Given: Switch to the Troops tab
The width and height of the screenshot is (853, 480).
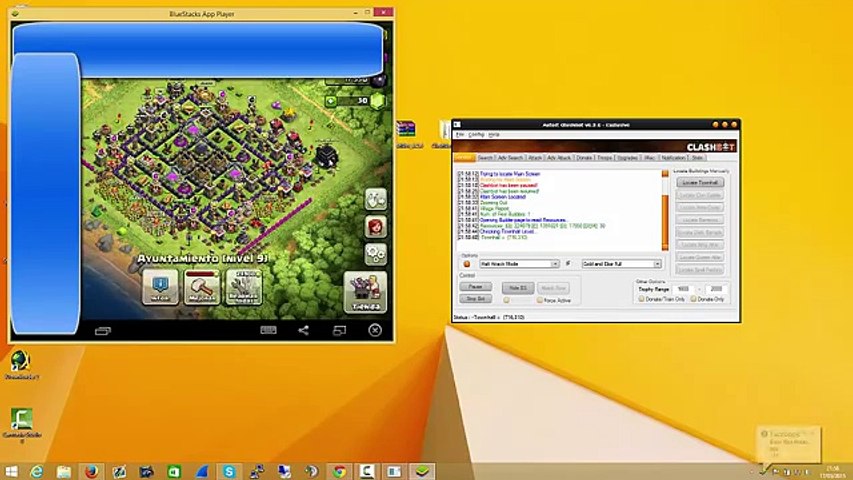Looking at the screenshot, I should (x=604, y=158).
